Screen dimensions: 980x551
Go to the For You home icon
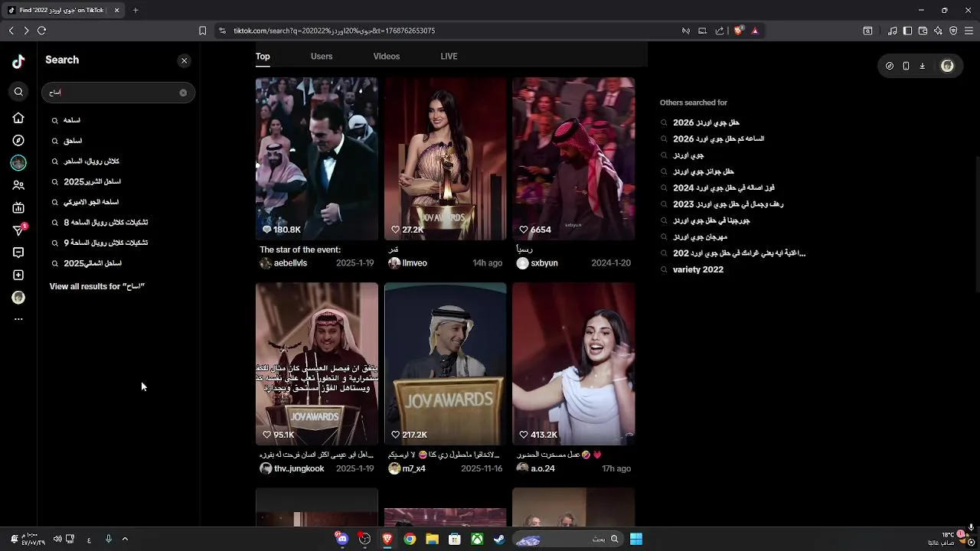[x=18, y=118]
